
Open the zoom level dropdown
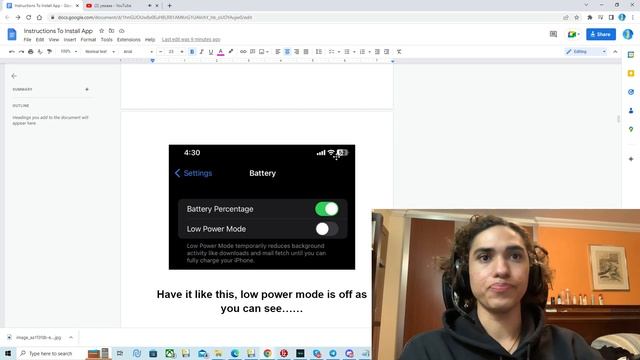coord(69,52)
